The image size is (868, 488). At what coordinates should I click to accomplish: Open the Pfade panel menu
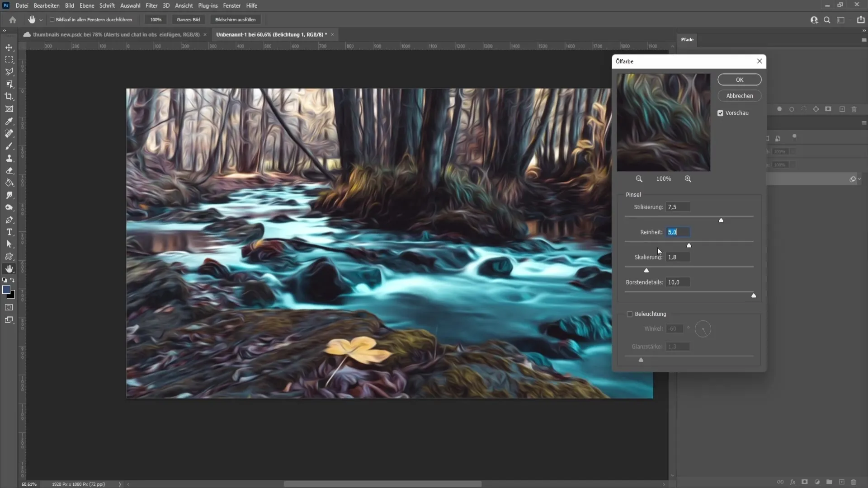864,40
